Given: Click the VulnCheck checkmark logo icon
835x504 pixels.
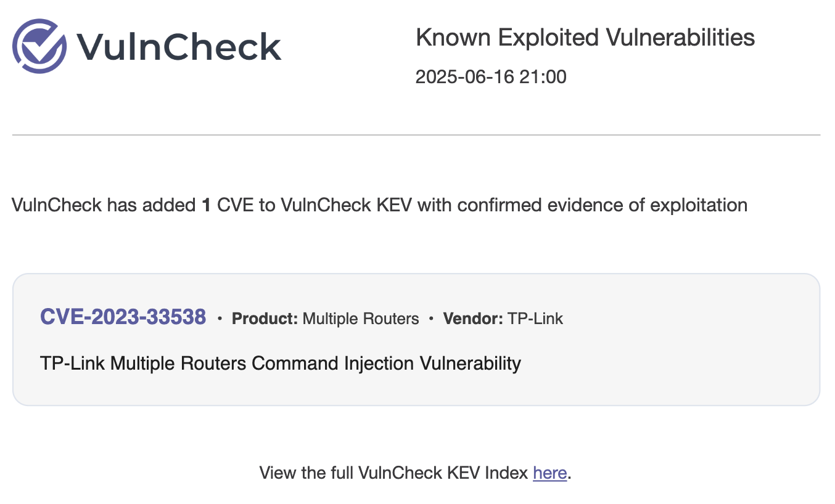Looking at the screenshot, I should (39, 46).
